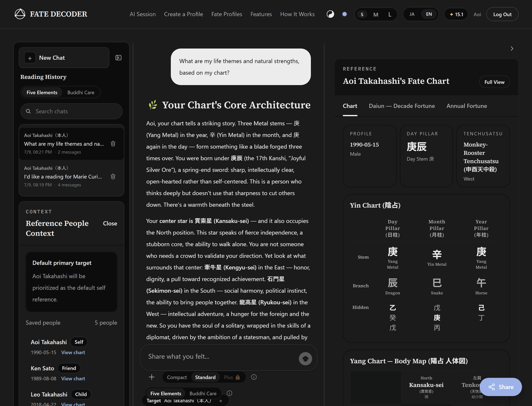Open info icon beside Buddhi Care toggle

click(229, 393)
